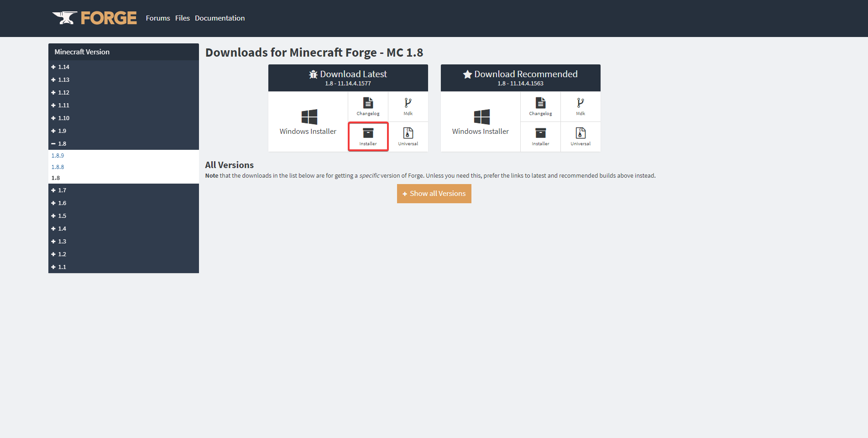Image resolution: width=868 pixels, height=438 pixels.
Task: Click the Download Latest header
Action: [x=348, y=78]
